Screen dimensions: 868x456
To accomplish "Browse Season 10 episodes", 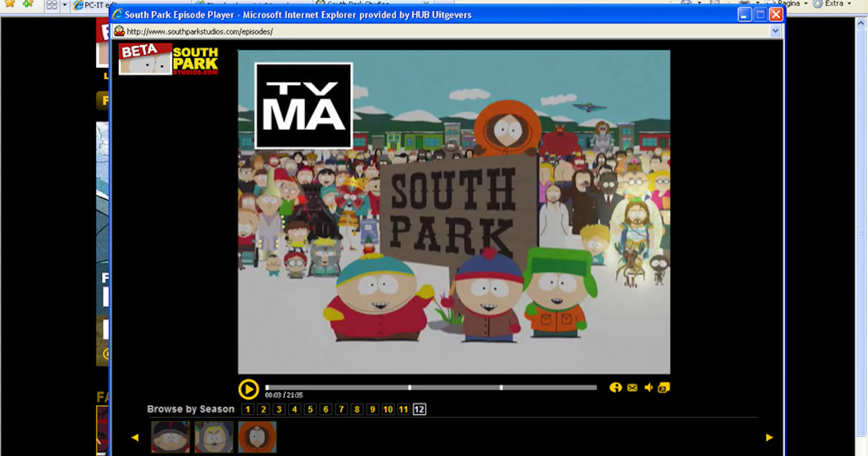I will coord(388,409).
